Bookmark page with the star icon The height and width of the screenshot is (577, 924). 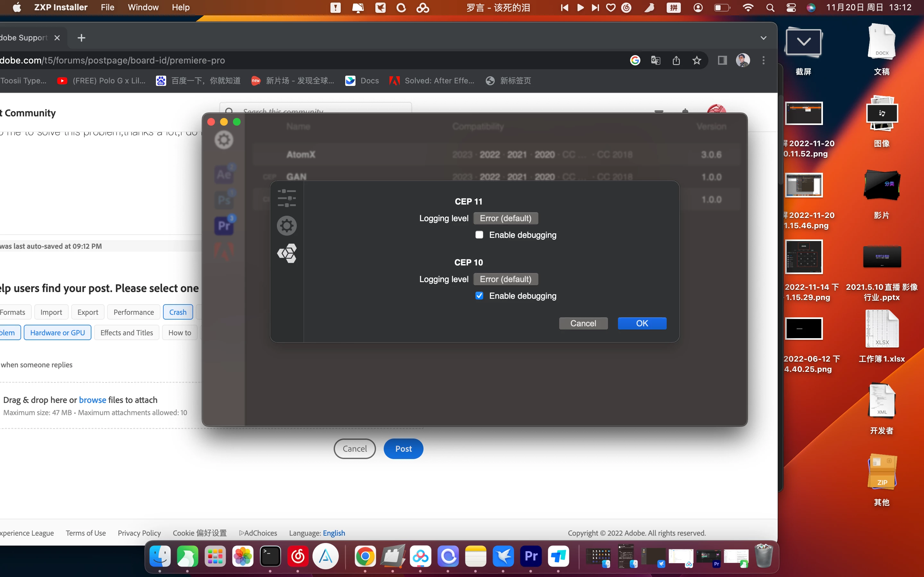point(697,60)
